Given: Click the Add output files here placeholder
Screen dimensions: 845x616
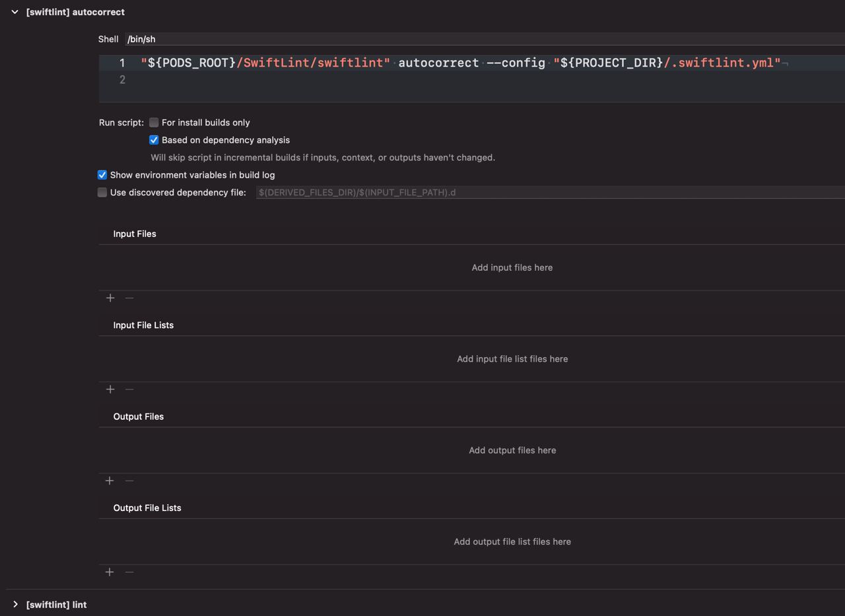Looking at the screenshot, I should point(512,450).
